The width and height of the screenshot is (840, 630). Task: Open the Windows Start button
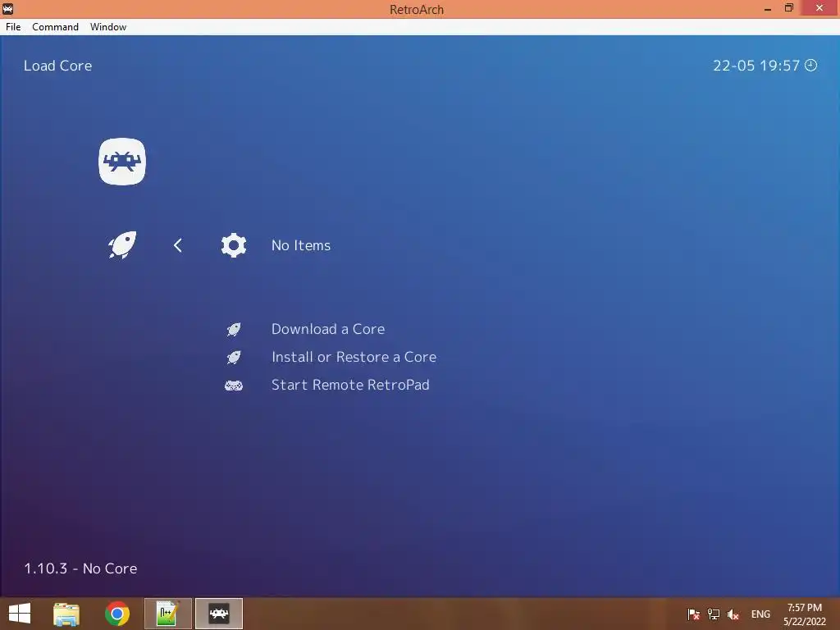click(x=20, y=614)
